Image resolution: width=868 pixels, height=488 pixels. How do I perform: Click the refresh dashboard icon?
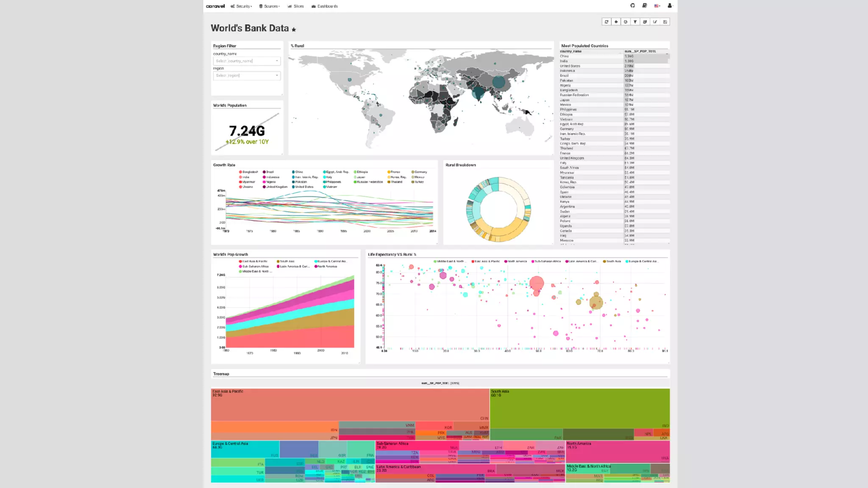606,22
